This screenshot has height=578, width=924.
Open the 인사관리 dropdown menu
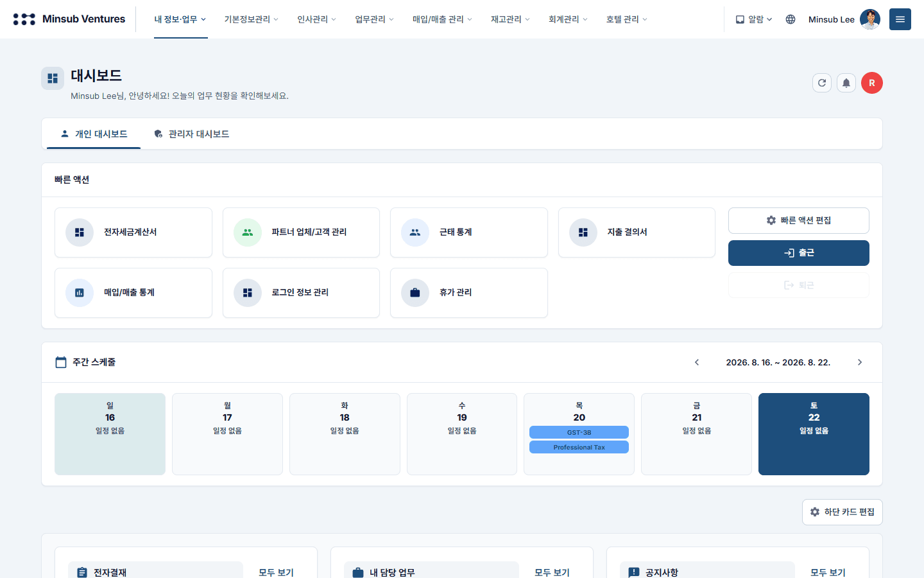tap(317, 19)
